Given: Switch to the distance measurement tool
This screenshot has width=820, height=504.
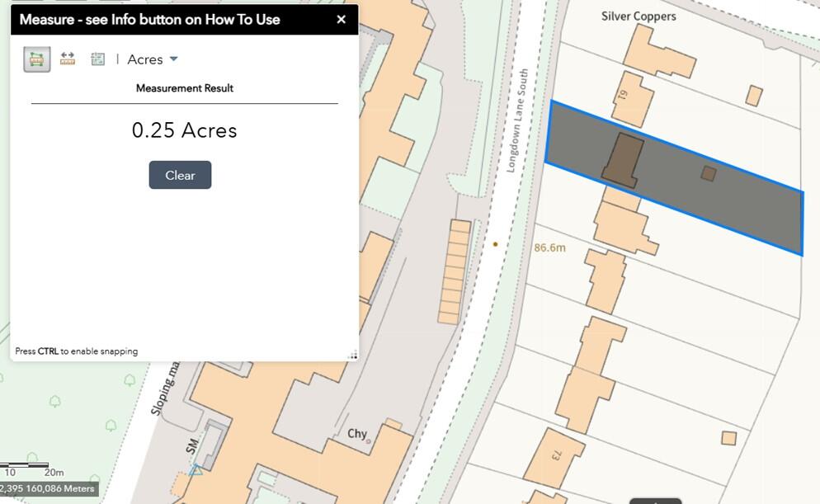Looking at the screenshot, I should tap(68, 59).
